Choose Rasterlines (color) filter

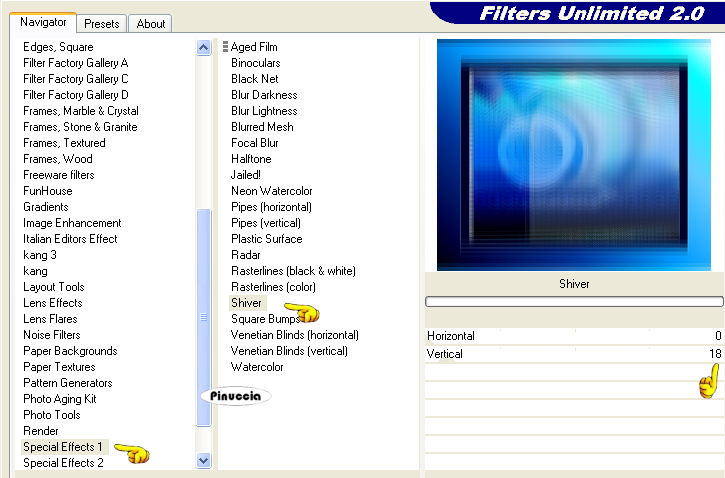click(273, 287)
